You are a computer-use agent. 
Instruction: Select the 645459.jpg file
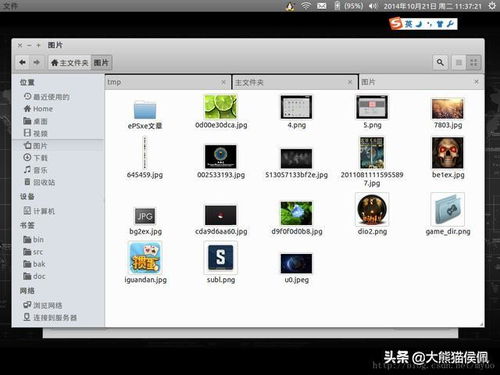pos(145,153)
